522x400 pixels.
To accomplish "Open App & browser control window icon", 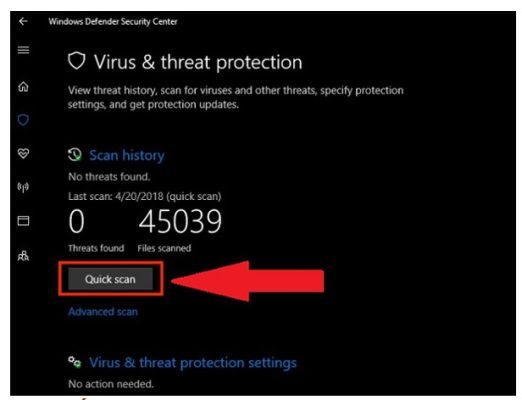I will pyautogui.click(x=23, y=221).
